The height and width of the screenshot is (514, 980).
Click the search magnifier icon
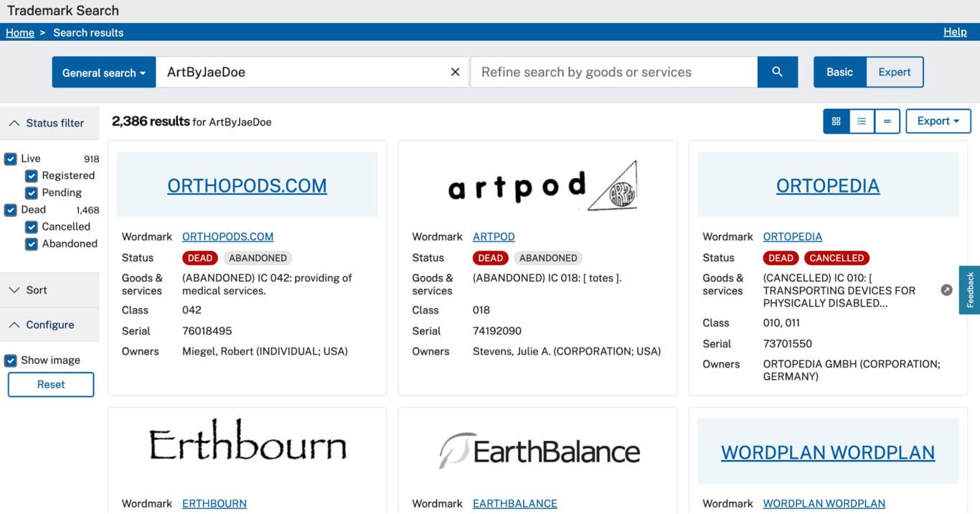[778, 72]
